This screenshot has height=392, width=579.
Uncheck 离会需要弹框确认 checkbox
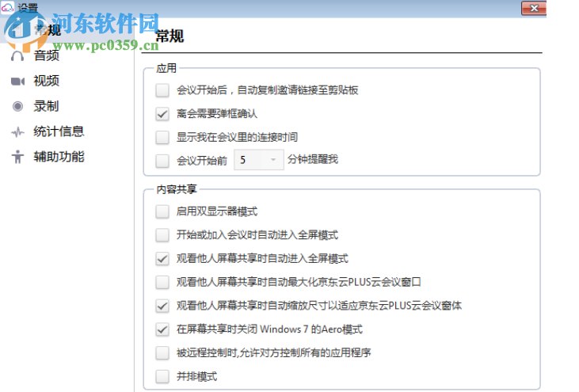(162, 114)
